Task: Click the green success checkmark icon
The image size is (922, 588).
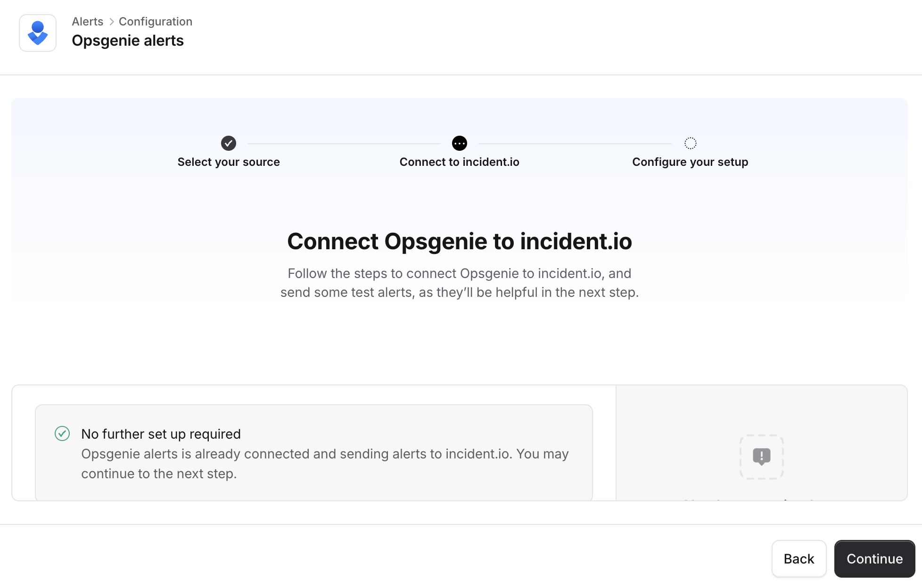Action: coord(62,433)
